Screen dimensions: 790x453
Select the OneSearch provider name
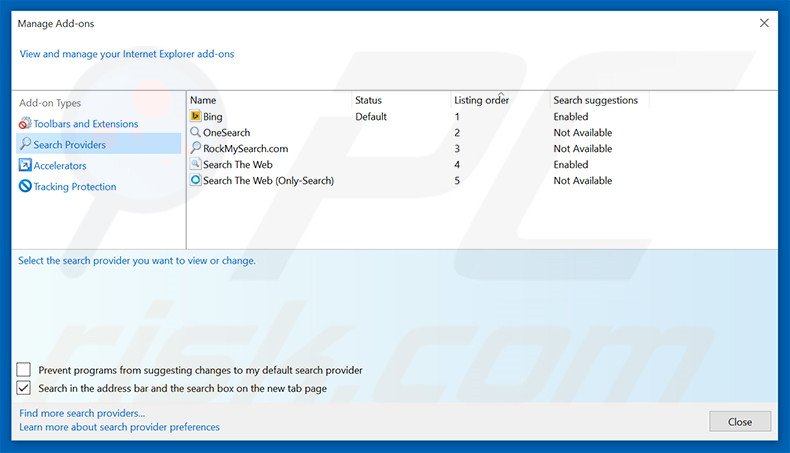[227, 133]
